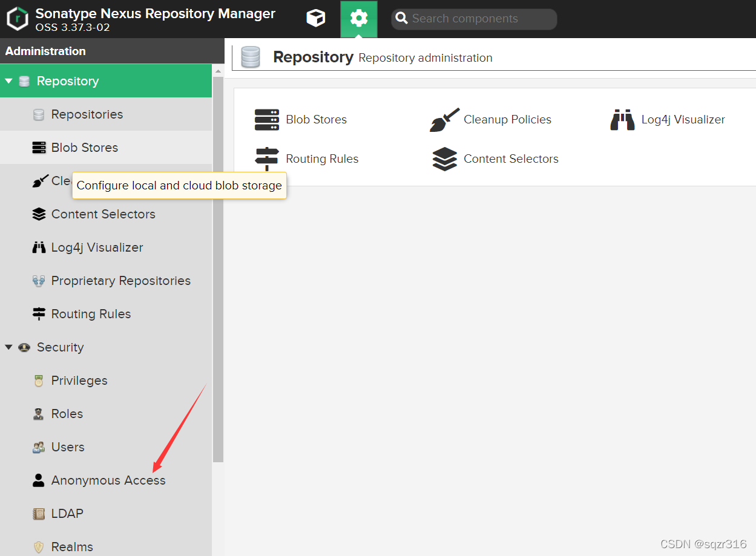Image resolution: width=756 pixels, height=556 pixels.
Task: Click the Blob Stores server icon in sidebar
Action: [39, 148]
